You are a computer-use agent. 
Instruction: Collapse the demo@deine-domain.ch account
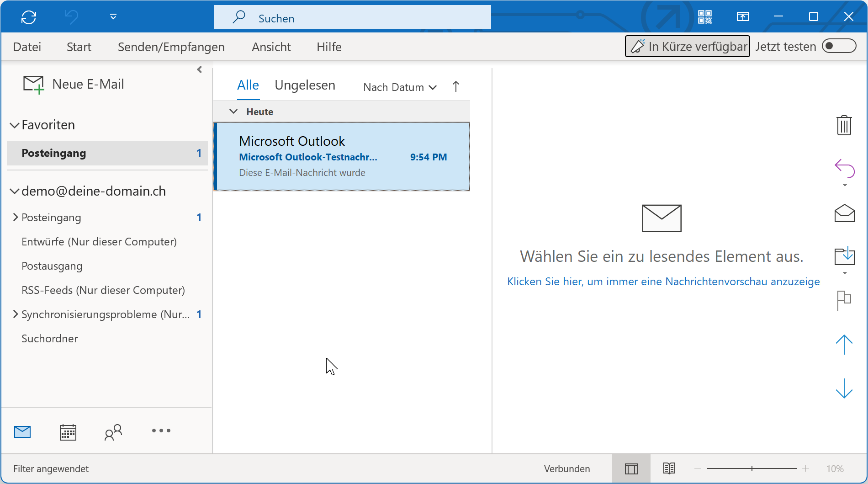coord(15,191)
